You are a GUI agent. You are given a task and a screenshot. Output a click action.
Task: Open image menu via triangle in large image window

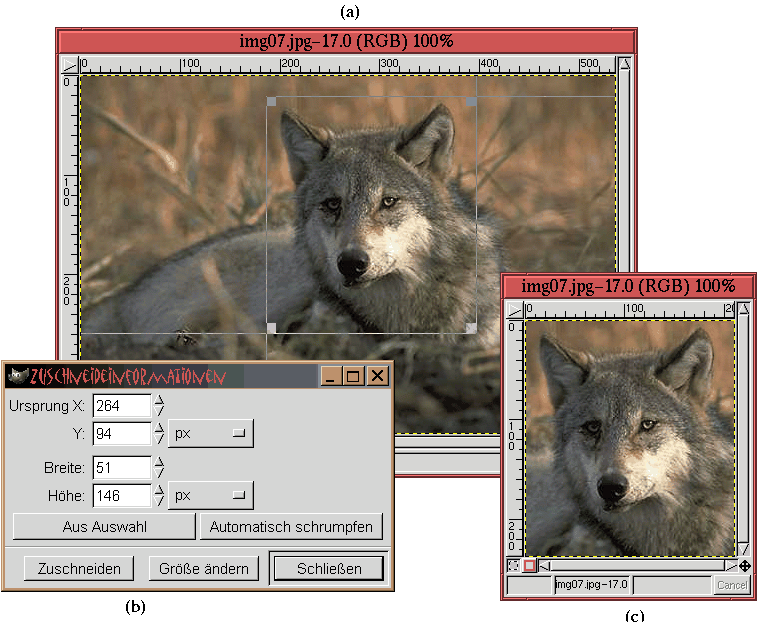69,64
